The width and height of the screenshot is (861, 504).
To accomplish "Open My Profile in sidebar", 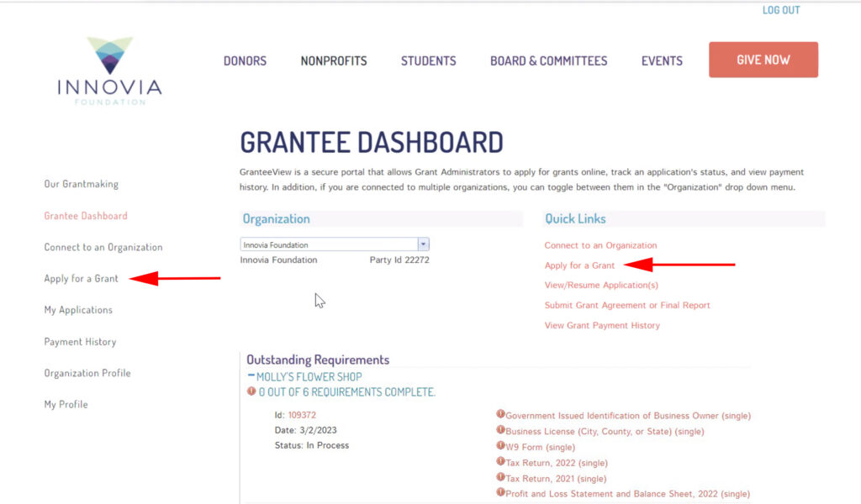I will click(66, 404).
